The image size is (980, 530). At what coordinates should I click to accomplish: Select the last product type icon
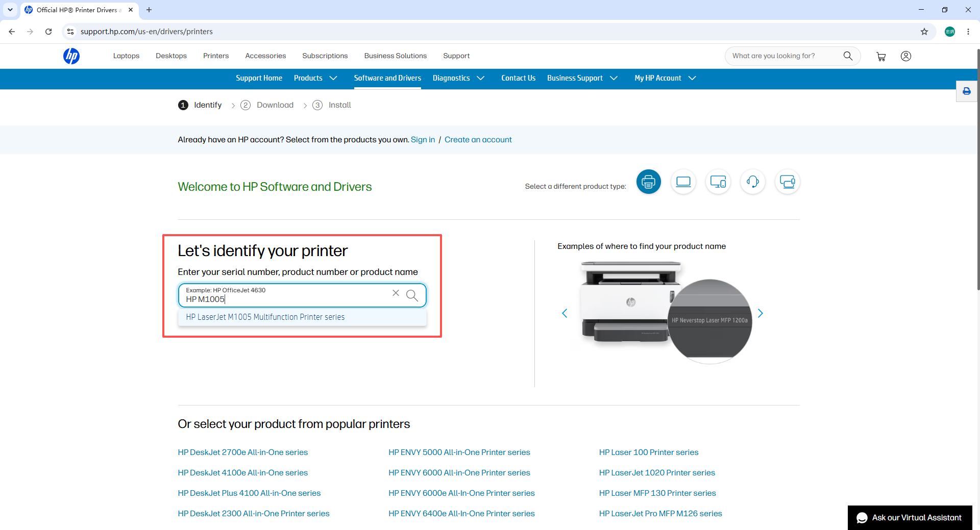[x=788, y=182]
